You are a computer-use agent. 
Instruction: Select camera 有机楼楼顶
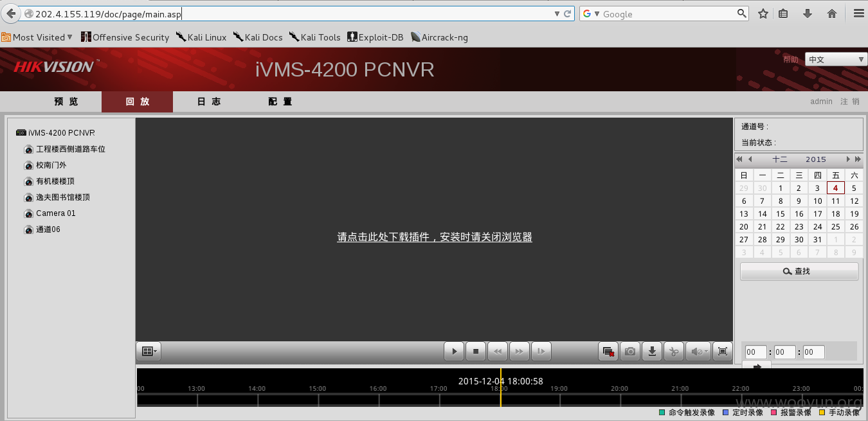(x=55, y=181)
